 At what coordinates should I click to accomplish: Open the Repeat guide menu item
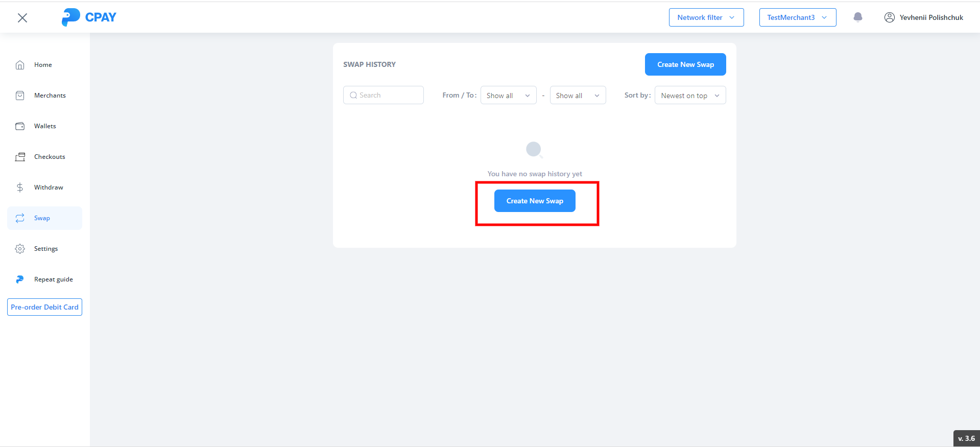(53, 279)
